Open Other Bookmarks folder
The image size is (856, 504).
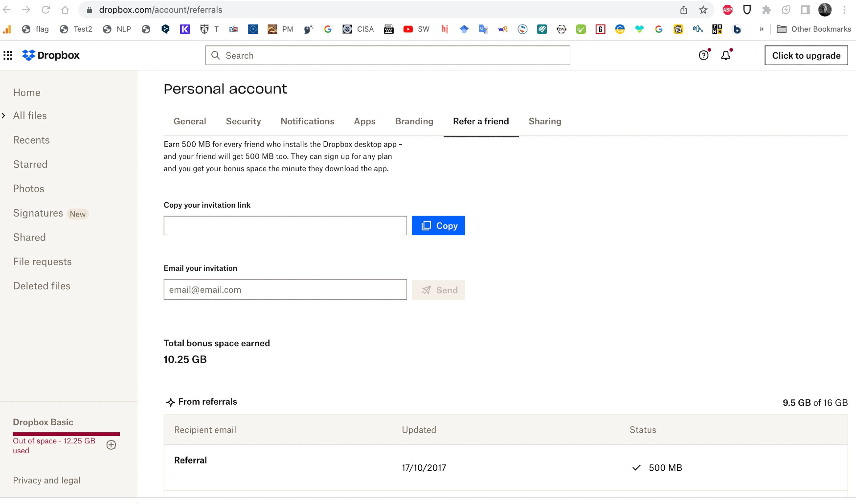coord(814,29)
